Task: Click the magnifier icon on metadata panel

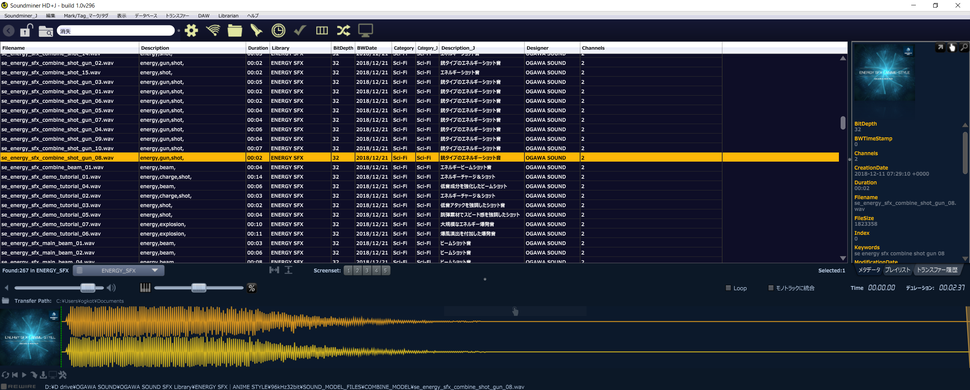Action: click(x=963, y=47)
